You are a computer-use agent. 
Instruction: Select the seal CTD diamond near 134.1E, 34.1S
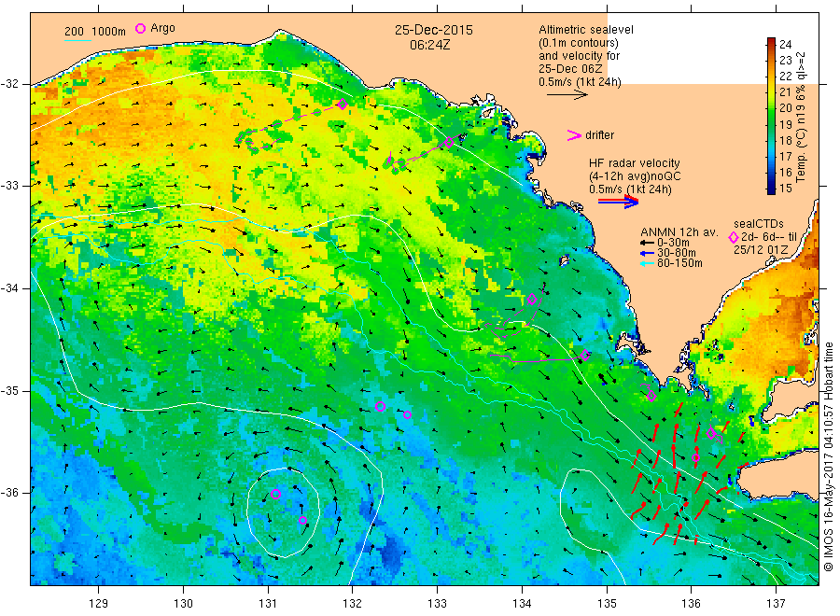532,300
